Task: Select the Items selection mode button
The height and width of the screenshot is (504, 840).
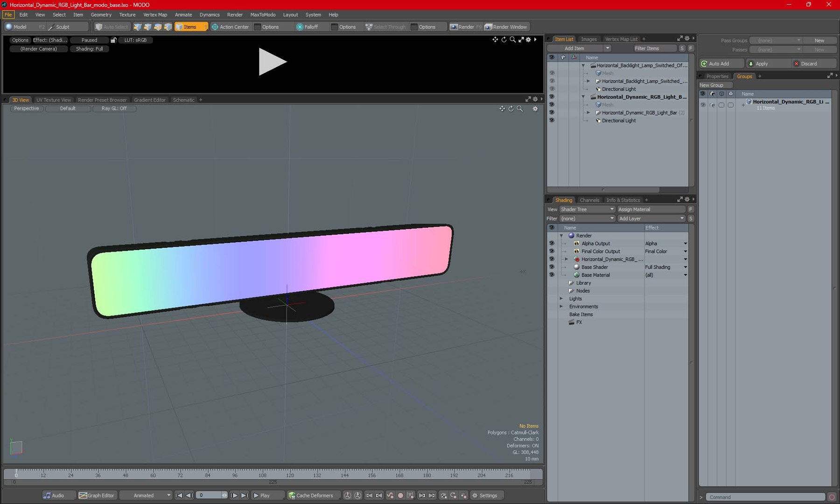Action: click(190, 27)
